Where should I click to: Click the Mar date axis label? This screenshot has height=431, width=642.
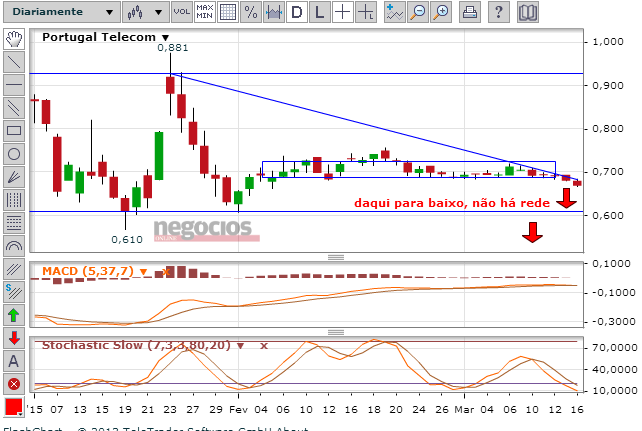coord(464,409)
